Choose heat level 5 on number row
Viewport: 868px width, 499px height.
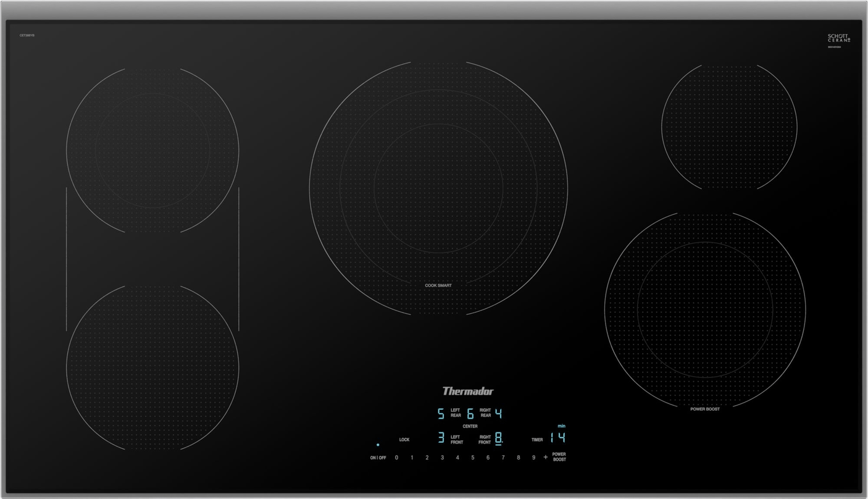tap(473, 458)
